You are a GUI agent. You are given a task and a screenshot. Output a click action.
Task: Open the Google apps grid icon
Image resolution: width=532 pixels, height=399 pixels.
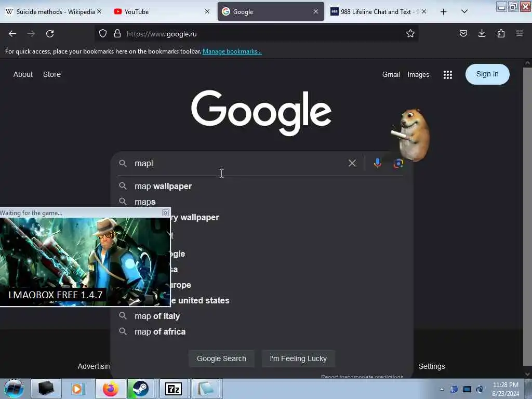point(447,75)
